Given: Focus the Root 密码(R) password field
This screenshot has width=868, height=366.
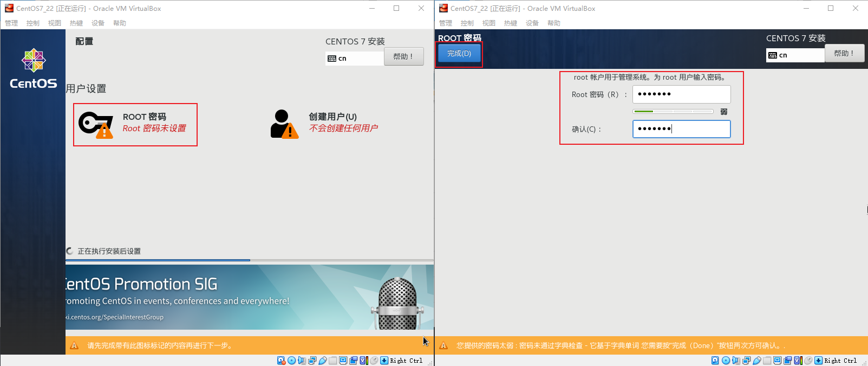Looking at the screenshot, I should (681, 94).
